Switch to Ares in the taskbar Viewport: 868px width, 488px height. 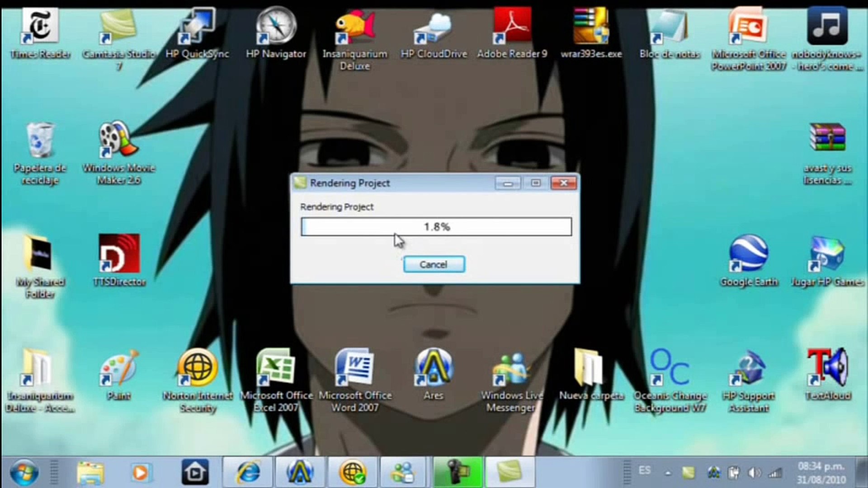(x=300, y=473)
